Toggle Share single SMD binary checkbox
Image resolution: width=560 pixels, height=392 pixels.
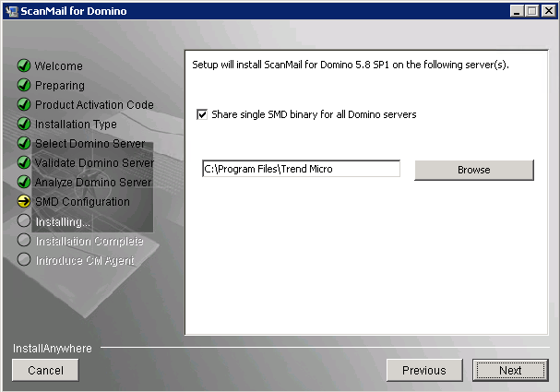(x=202, y=115)
